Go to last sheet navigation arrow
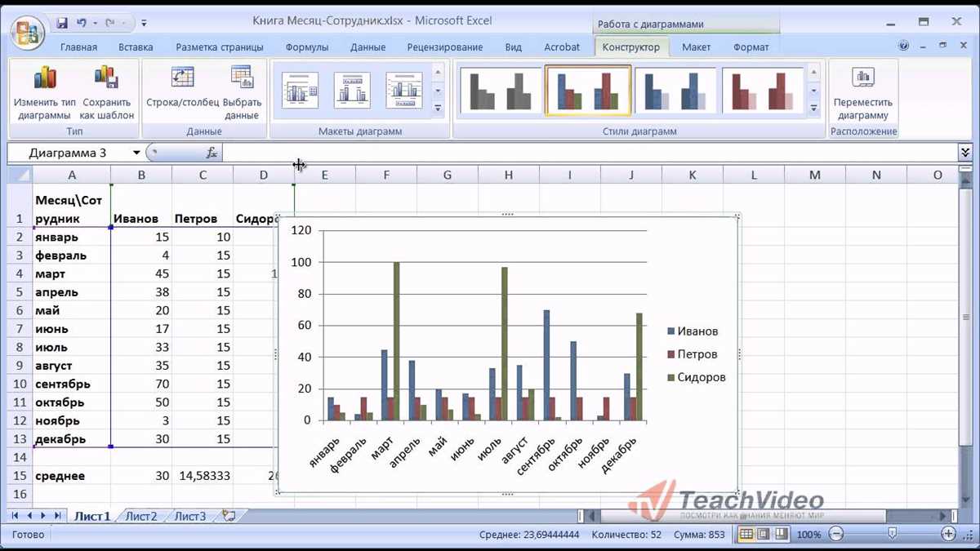The height and width of the screenshot is (551, 980). (57, 516)
